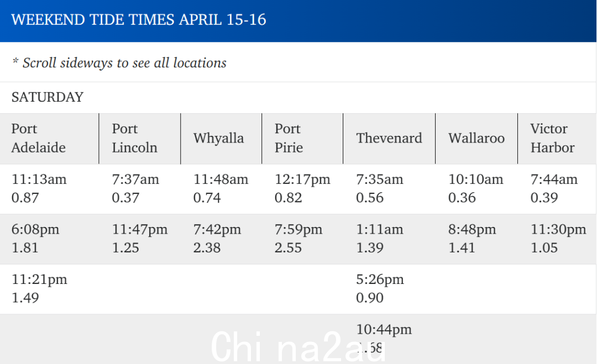Click the Whyalla column header
The width and height of the screenshot is (597, 364).
coord(221,139)
